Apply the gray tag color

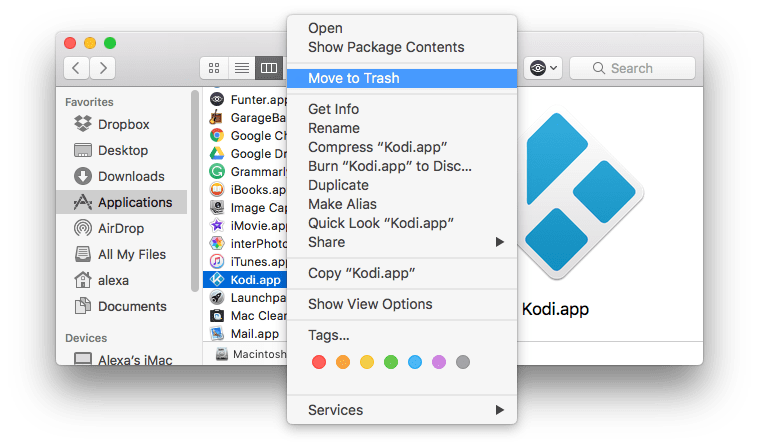[463, 362]
